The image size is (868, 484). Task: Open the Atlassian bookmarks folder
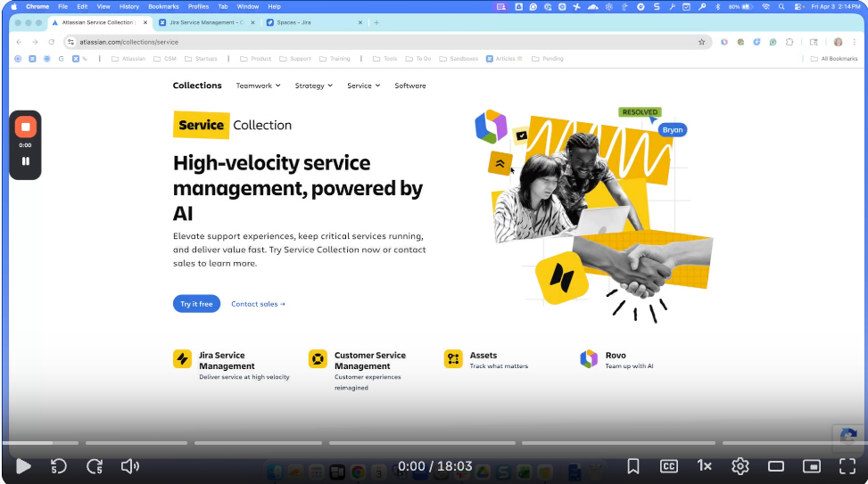click(x=128, y=59)
